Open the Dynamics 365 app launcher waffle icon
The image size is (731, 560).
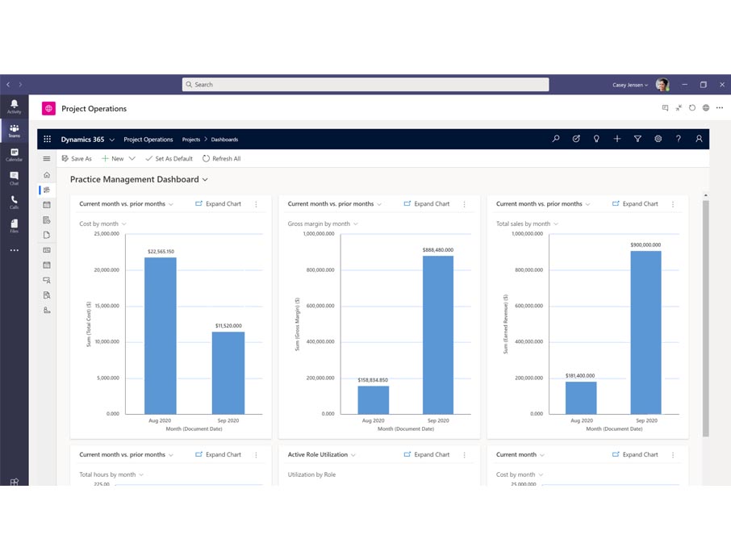(x=47, y=139)
